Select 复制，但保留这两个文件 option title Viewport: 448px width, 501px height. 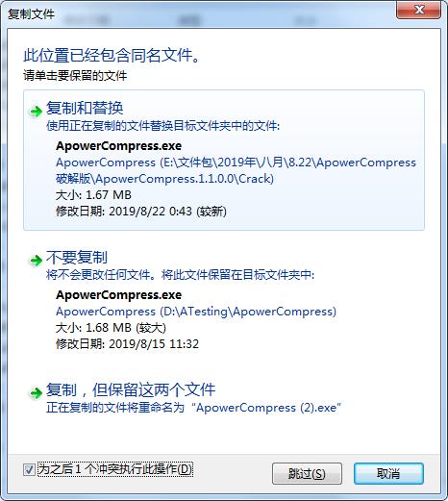click(x=131, y=389)
